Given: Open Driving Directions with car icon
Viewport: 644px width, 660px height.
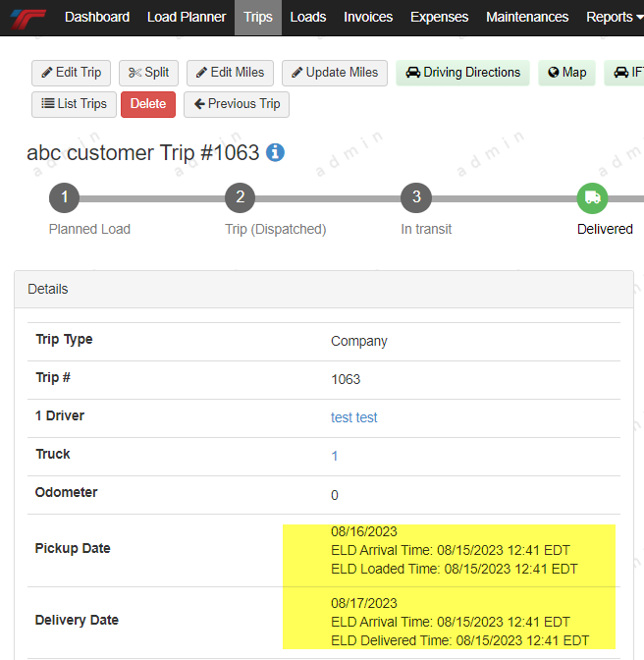Looking at the screenshot, I should click(462, 73).
